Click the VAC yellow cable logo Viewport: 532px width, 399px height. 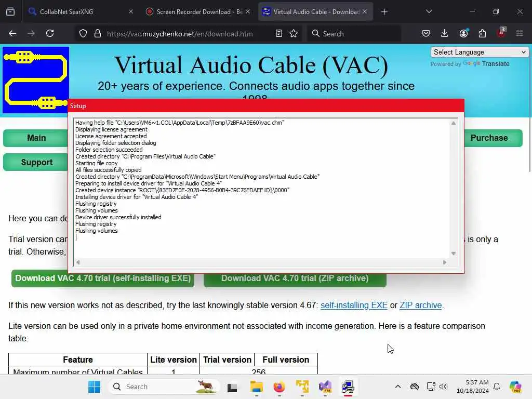[x=36, y=80]
